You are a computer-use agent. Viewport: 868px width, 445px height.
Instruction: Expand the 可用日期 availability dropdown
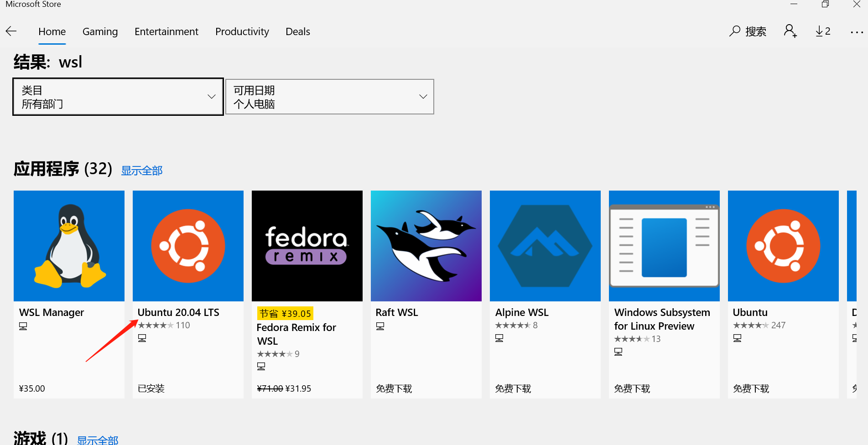330,97
